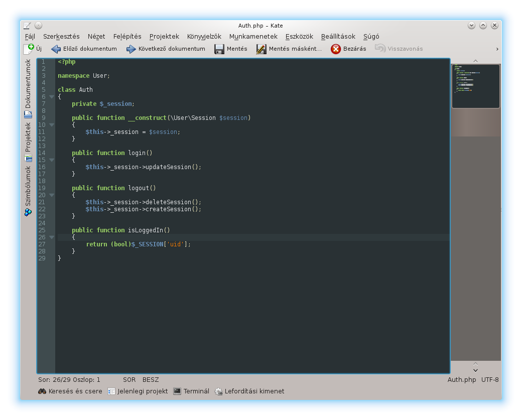Go to next document with blue right arrow
This screenshot has height=420, width=522.
tap(131, 49)
